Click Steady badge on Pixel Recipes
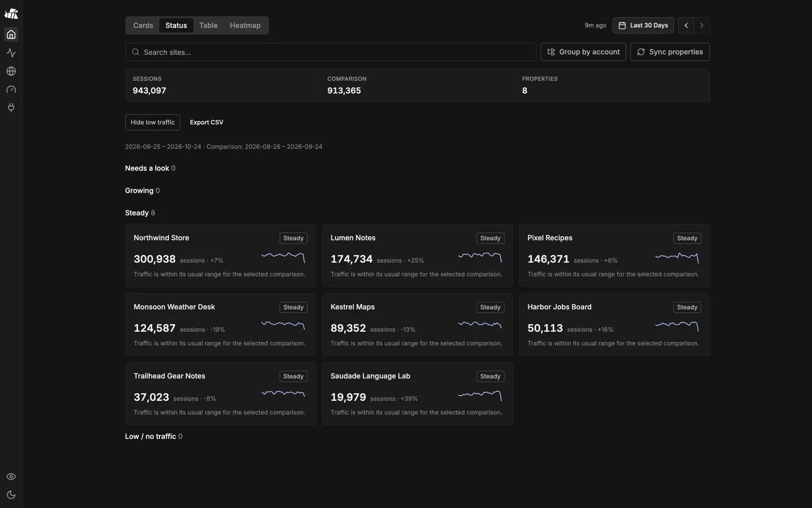812x508 pixels. click(x=687, y=238)
